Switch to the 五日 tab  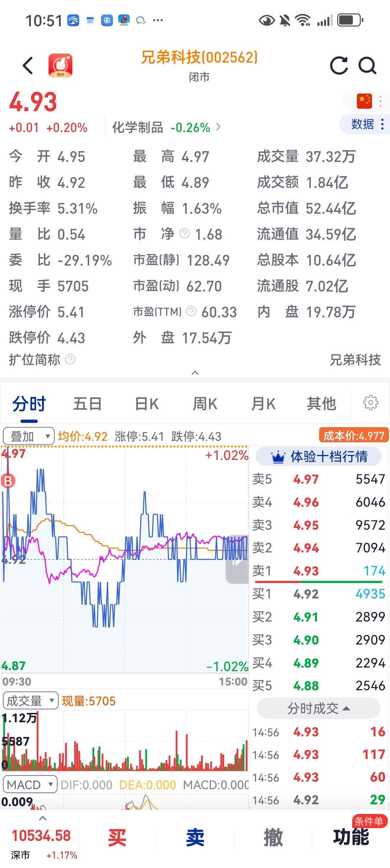[87, 404]
